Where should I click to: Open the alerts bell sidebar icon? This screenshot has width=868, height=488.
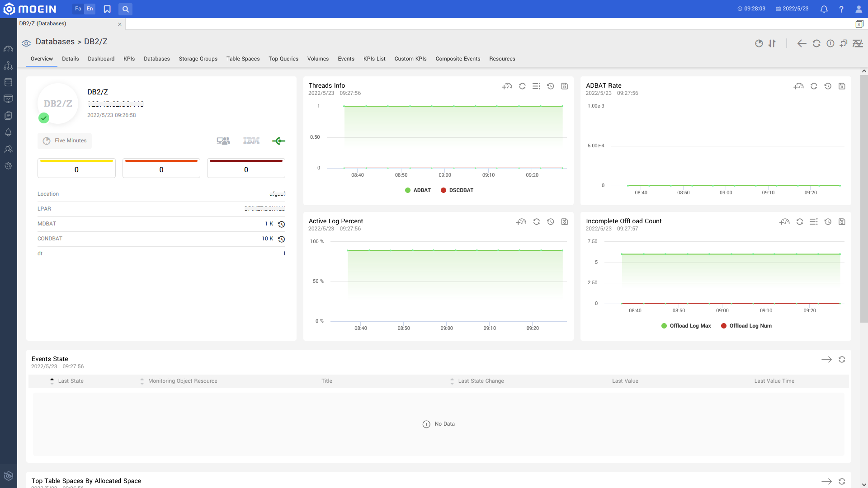coord(8,132)
